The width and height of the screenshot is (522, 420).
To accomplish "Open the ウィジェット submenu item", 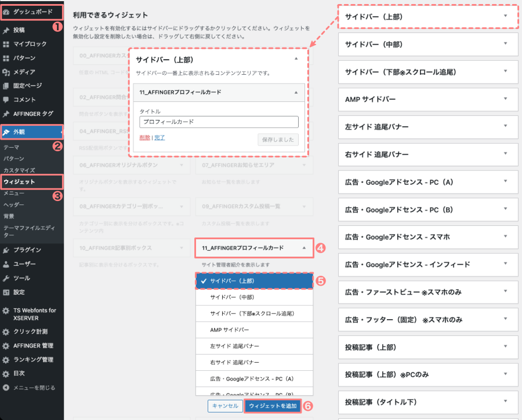I will click(x=19, y=182).
